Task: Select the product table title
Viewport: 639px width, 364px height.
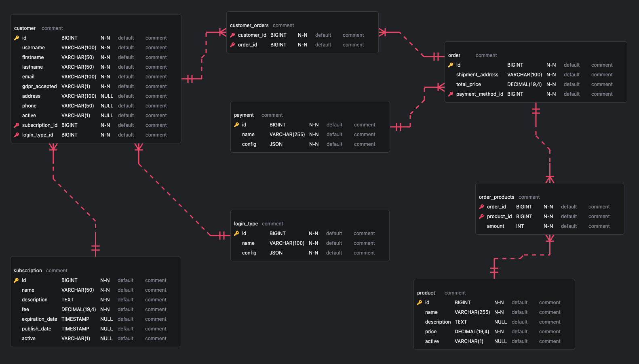Action: (426, 293)
